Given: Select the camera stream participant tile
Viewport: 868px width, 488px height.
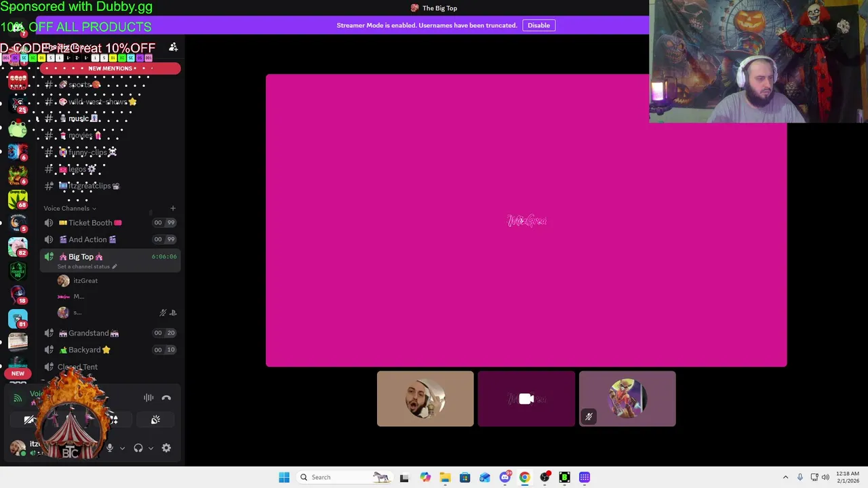Looking at the screenshot, I should point(526,399).
